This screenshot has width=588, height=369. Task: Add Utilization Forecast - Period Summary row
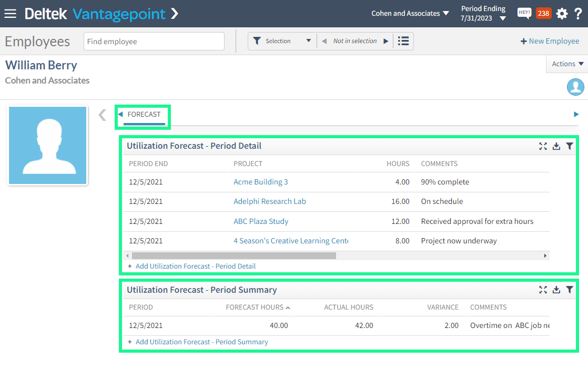[x=198, y=342]
